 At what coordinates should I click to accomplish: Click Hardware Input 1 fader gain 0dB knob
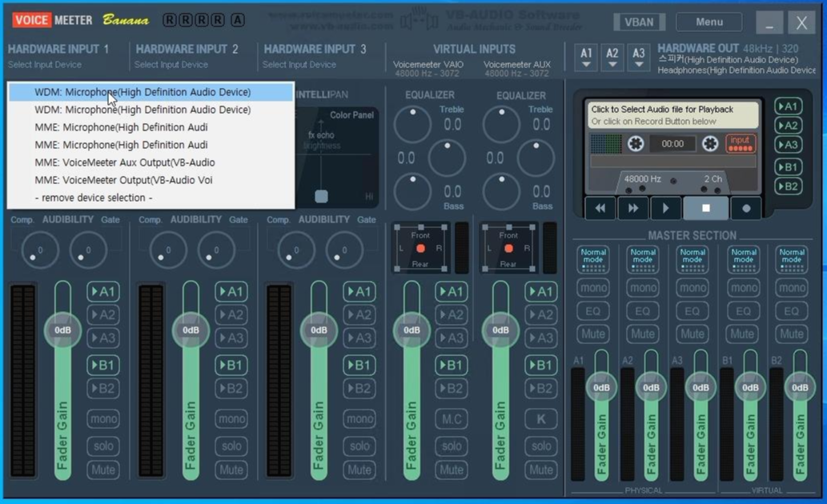coord(62,330)
